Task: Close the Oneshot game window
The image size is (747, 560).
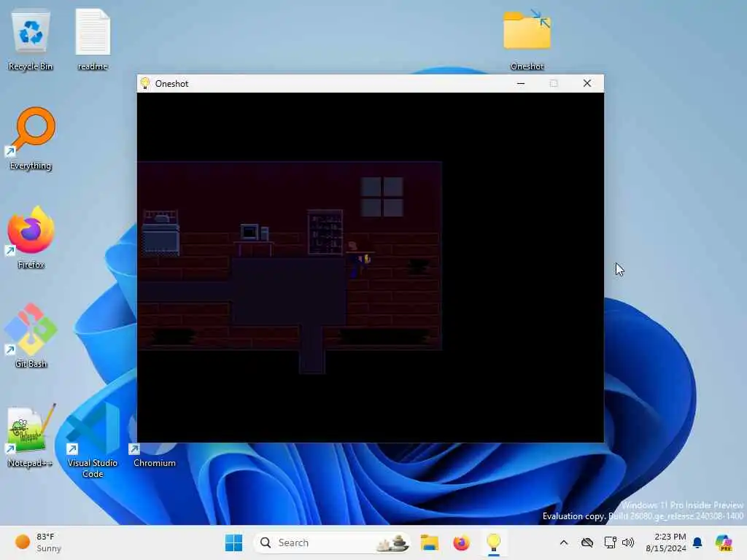Action: pyautogui.click(x=587, y=83)
